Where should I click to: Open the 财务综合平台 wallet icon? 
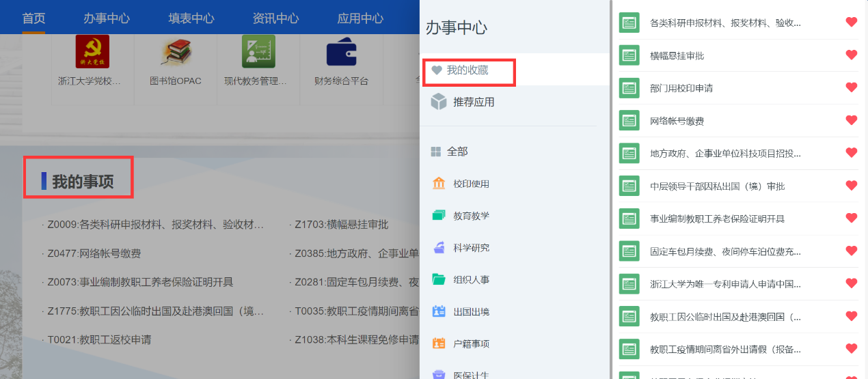tap(341, 52)
